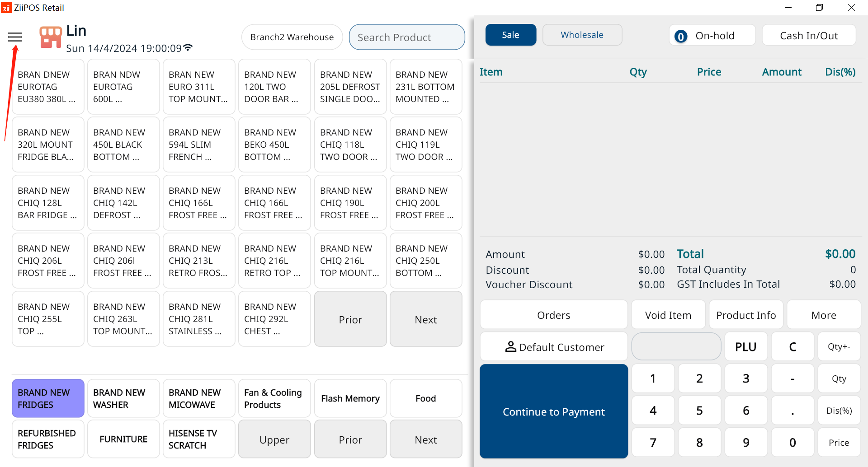Click the store logo icon
868x467 pixels.
pos(51,37)
